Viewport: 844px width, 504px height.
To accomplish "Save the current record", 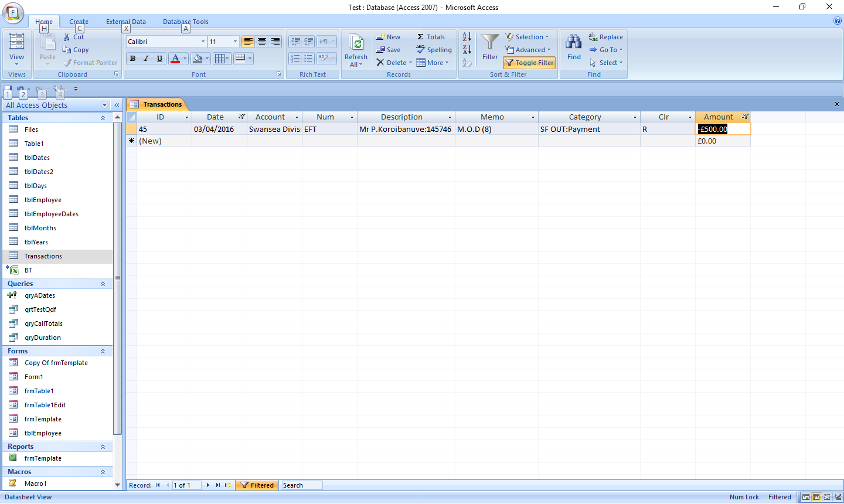I will [x=388, y=50].
